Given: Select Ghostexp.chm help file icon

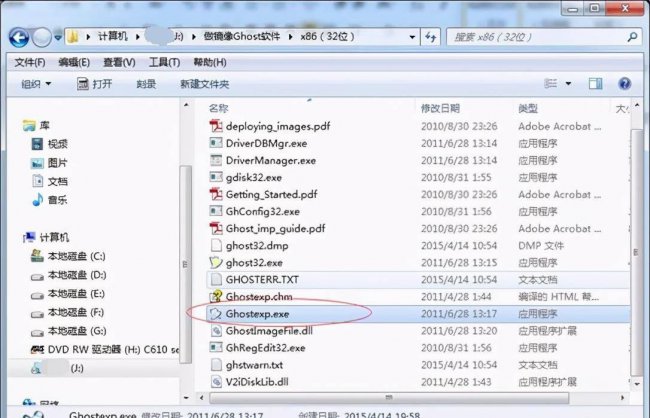Looking at the screenshot, I should pos(216,296).
